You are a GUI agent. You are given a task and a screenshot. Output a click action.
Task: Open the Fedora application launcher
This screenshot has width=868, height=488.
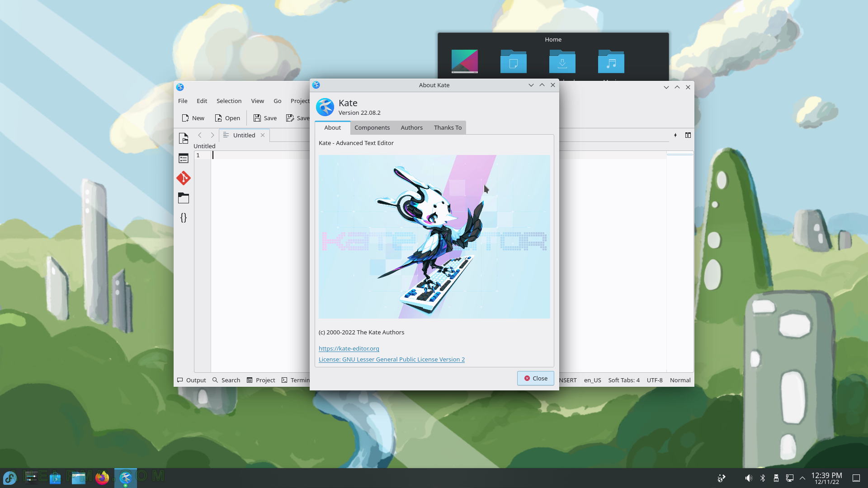click(x=10, y=478)
